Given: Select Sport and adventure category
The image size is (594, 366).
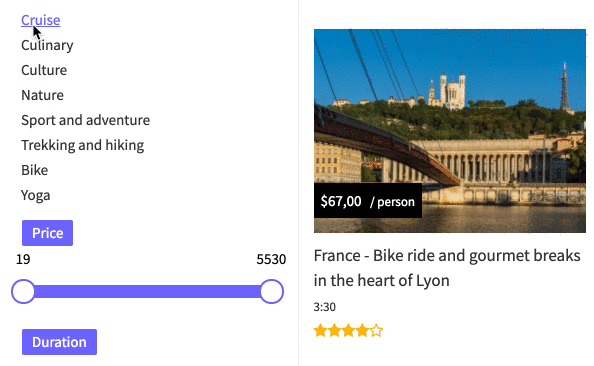Looking at the screenshot, I should (86, 120).
